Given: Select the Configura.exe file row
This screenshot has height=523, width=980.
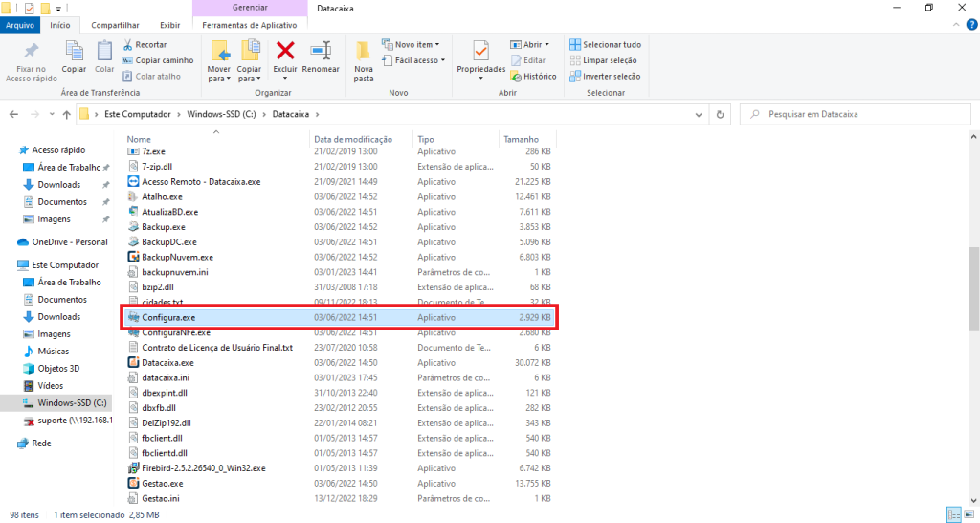Looking at the screenshot, I should pyautogui.click(x=340, y=317).
